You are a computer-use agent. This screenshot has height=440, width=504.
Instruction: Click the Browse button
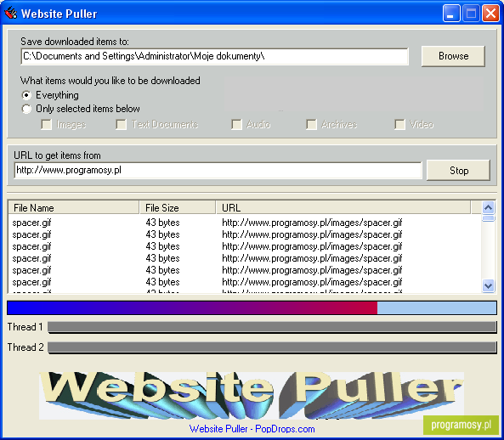453,56
